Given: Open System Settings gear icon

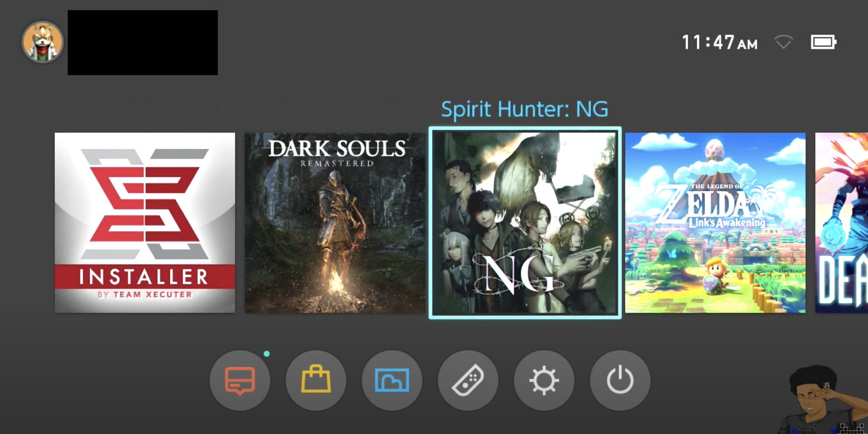Looking at the screenshot, I should coord(544,380).
